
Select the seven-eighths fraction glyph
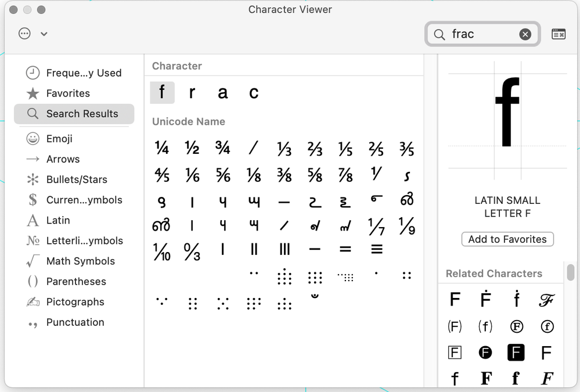[x=345, y=174]
